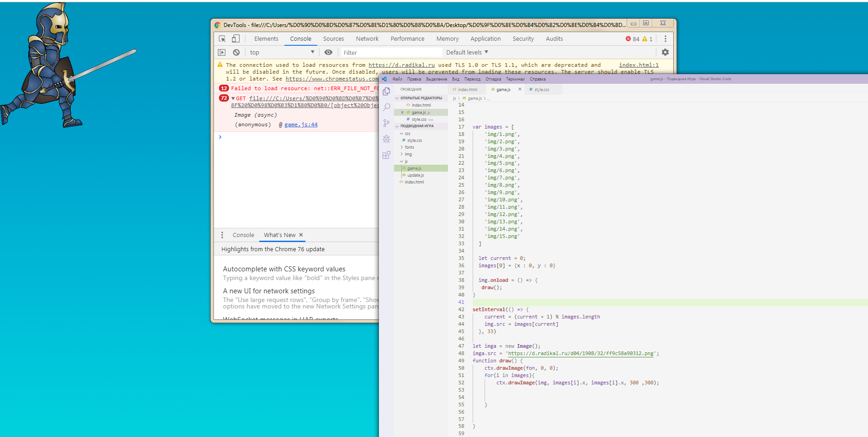
Task: Open the Application tab in DevTools
Action: [x=485, y=39]
